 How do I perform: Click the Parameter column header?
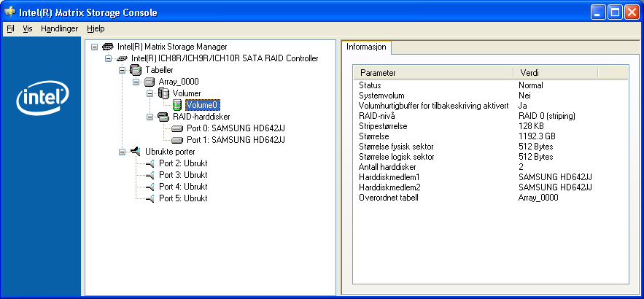point(433,73)
